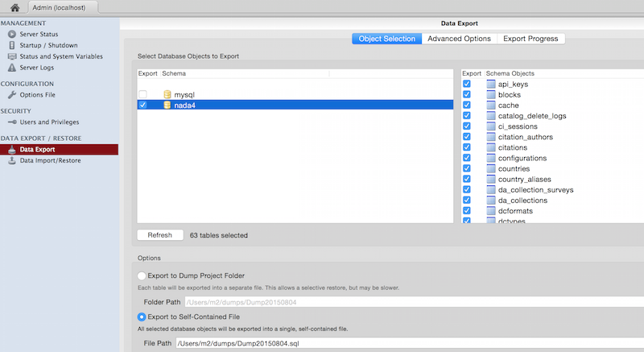Open Options File wrench icon
This screenshot has width=644, height=352.
pyautogui.click(x=12, y=95)
